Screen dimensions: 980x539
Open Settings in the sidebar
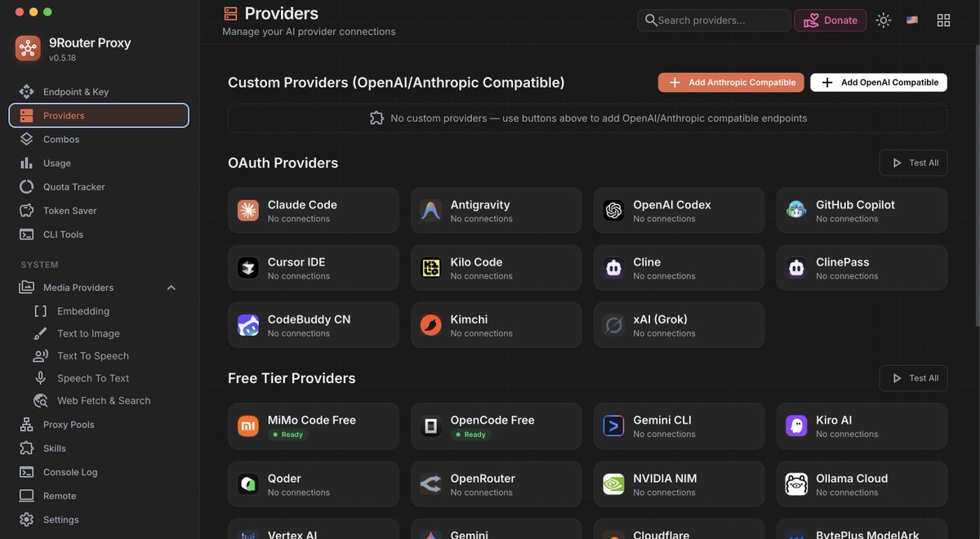99,519
